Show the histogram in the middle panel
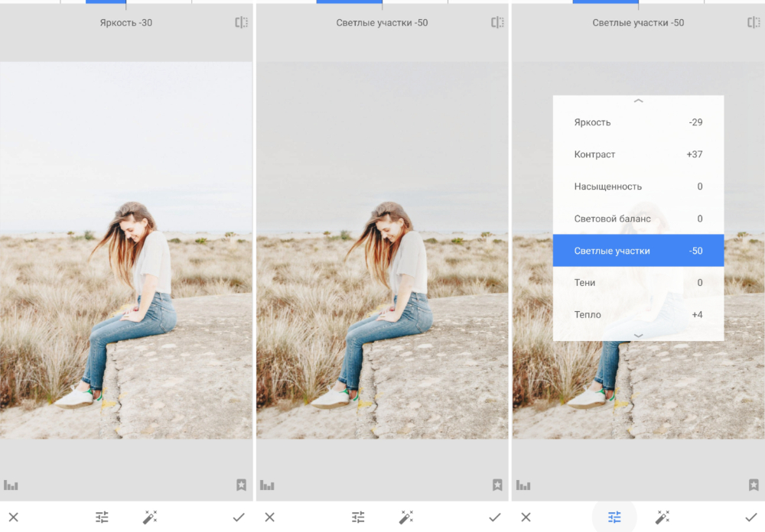This screenshot has width=765, height=532. [x=266, y=485]
